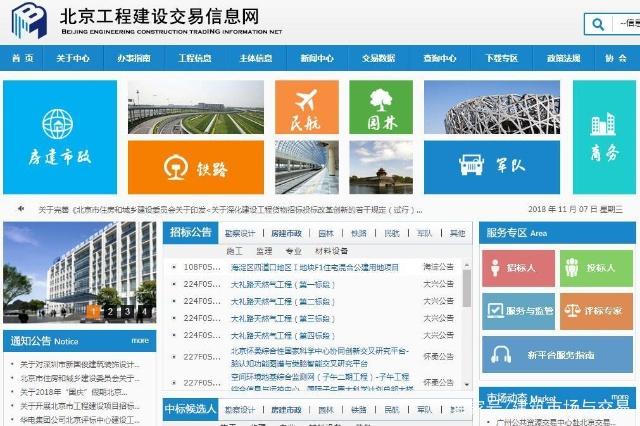Open notice 关于对深圳市新雨俊建筑装饰设计
This screenshot has height=426, width=640.
coord(80,364)
